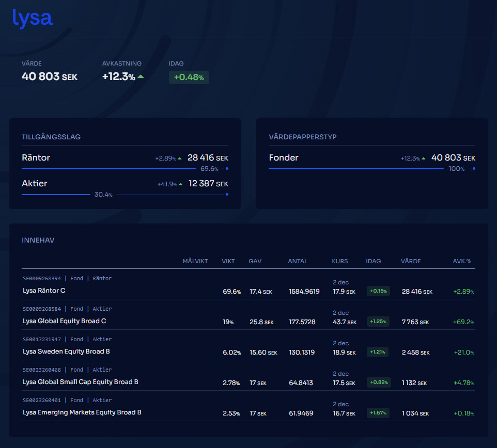Click the blue dot ending Fonder bar
Screen dimensions: 497x448
tap(474, 169)
